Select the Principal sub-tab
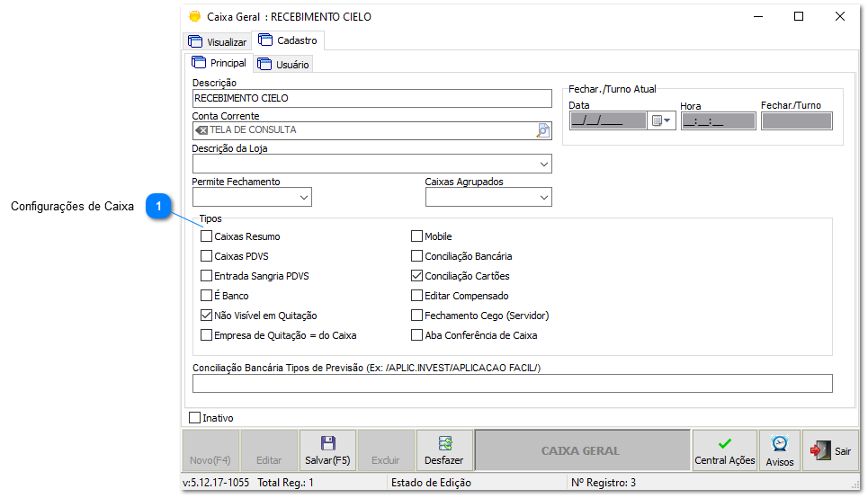868x498 pixels. click(x=219, y=63)
